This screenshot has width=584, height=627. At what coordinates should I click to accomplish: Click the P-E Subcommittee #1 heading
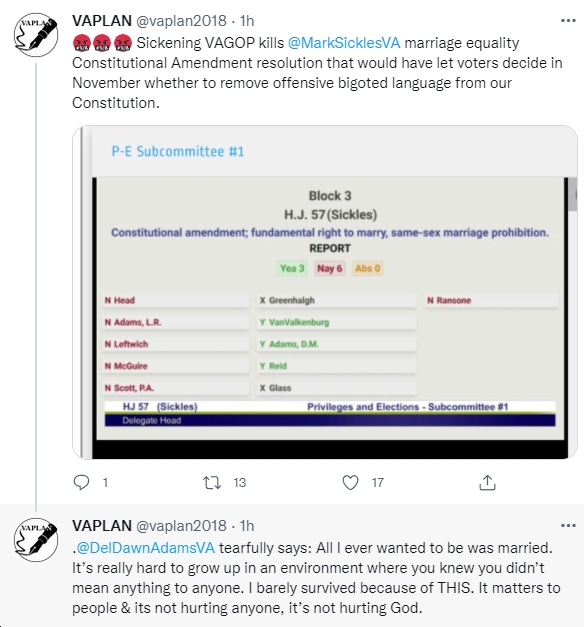(x=178, y=152)
